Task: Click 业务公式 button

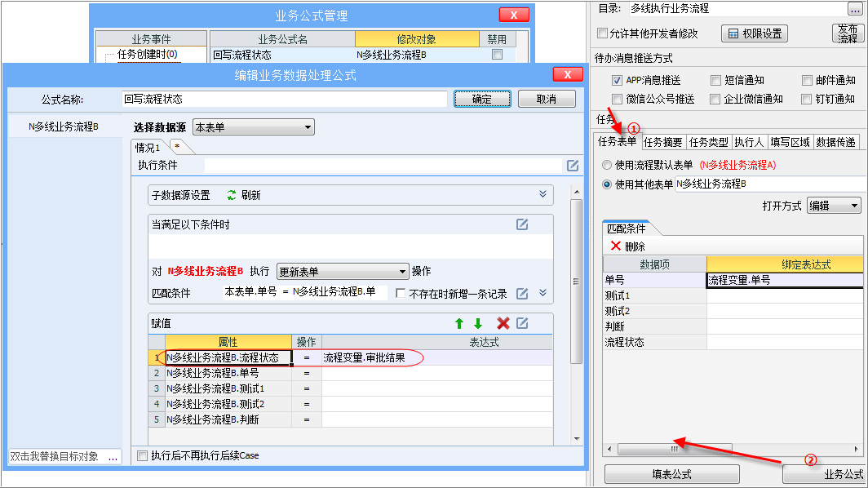Action: tap(825, 474)
